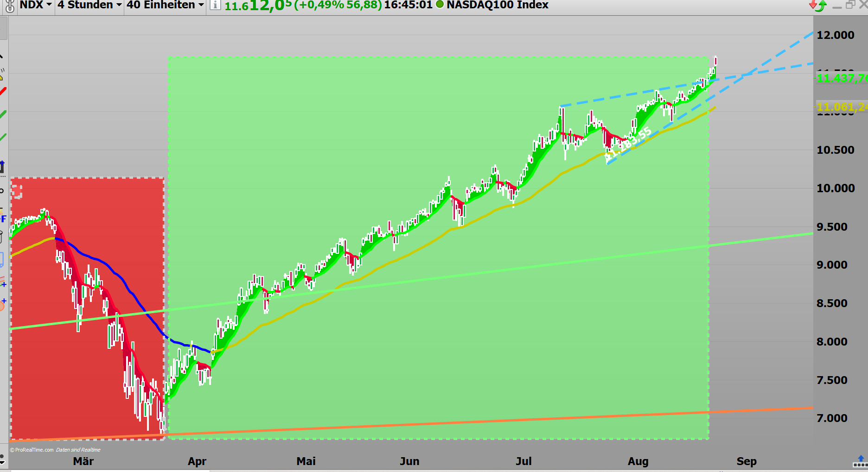Click the Sep month label
The height and width of the screenshot is (472, 868).
pos(747,461)
